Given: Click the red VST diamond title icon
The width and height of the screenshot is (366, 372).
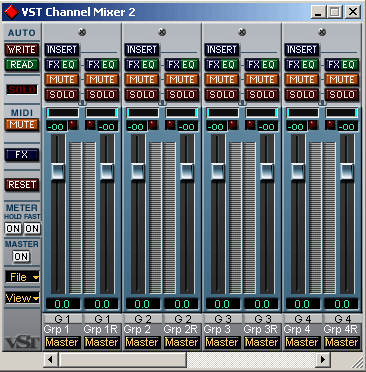Looking at the screenshot, I should (12, 12).
